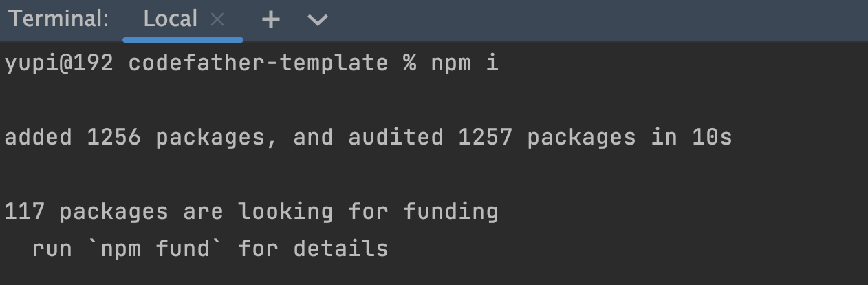Add a new terminal session
This screenshot has width=868, height=285.
271,20
